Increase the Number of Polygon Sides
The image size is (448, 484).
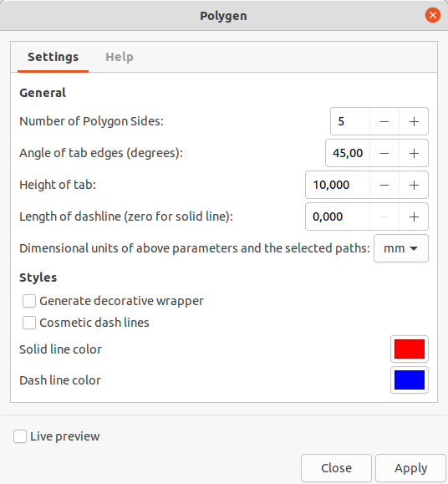[414, 121]
